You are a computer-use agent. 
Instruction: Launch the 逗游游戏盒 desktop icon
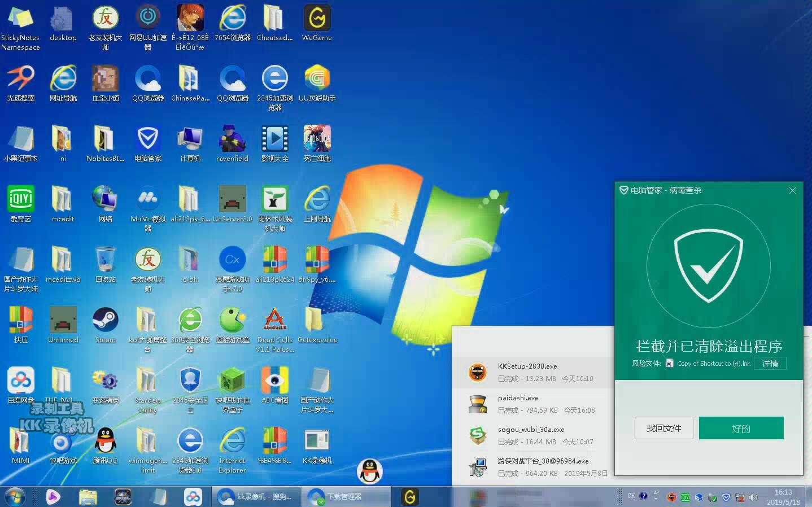tap(233, 325)
